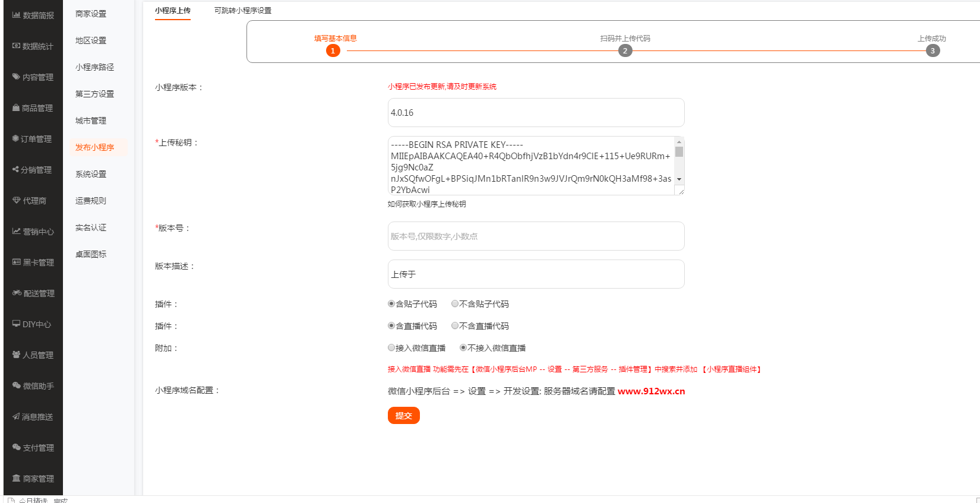This screenshot has width=980, height=503.
Task: Click the 商家管理 bank building icon
Action: pos(16,478)
